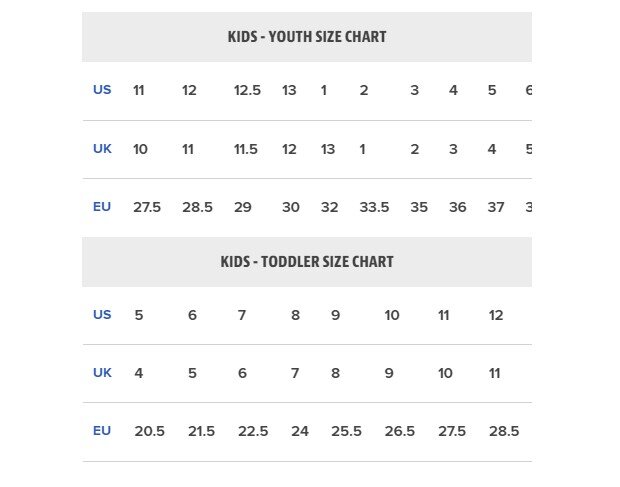Click EU size 22.5 in toddler chart
Image resolution: width=620 pixels, height=487 pixels.
tap(253, 431)
